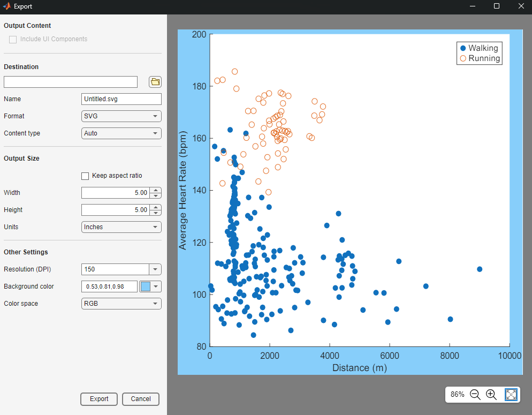
Task: Expand the Resolution DPI dropdown arrow
Action: pos(155,269)
